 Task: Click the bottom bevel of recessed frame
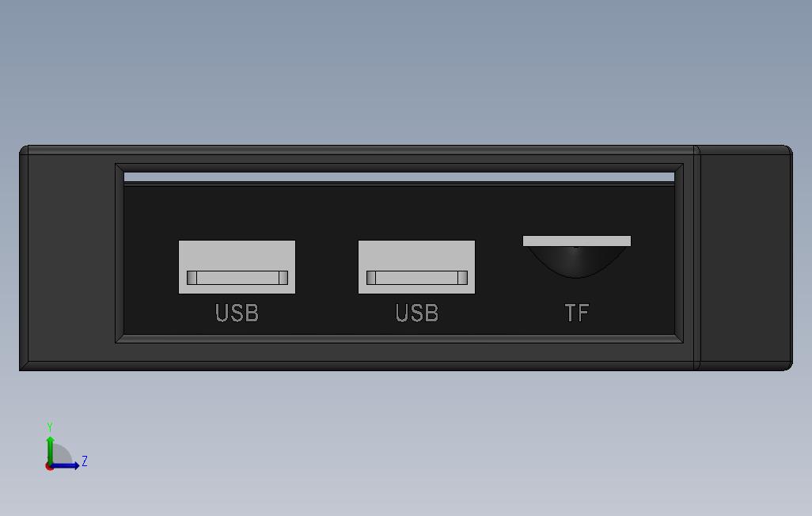(399, 339)
